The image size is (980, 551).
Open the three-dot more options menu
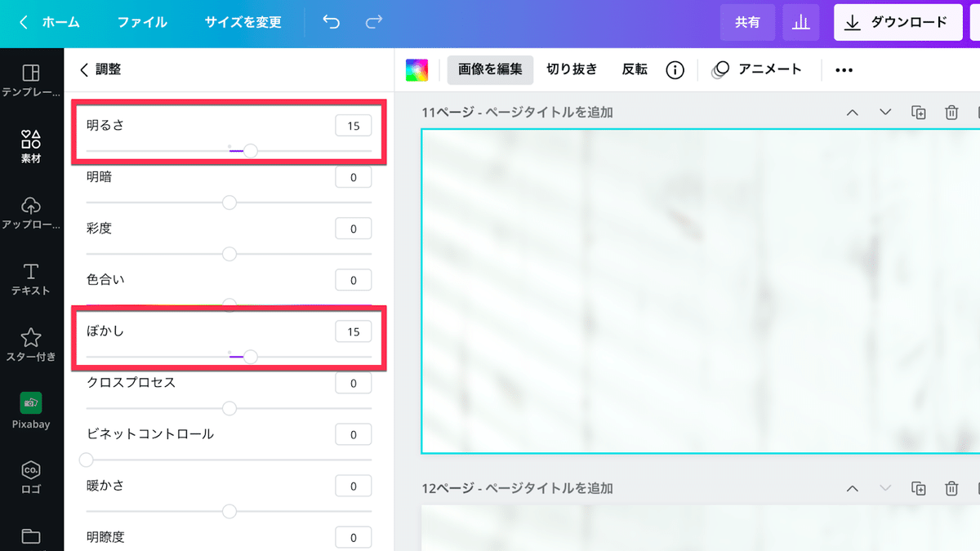pos(844,70)
